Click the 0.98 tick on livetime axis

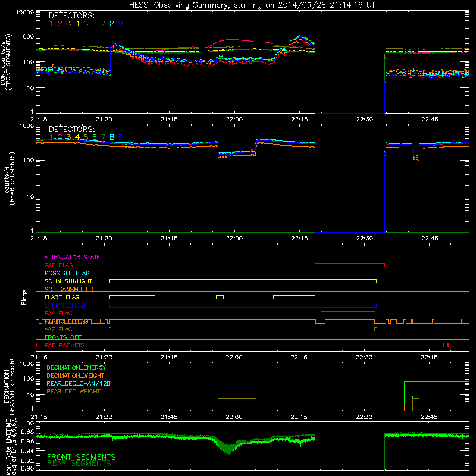[x=27, y=432]
